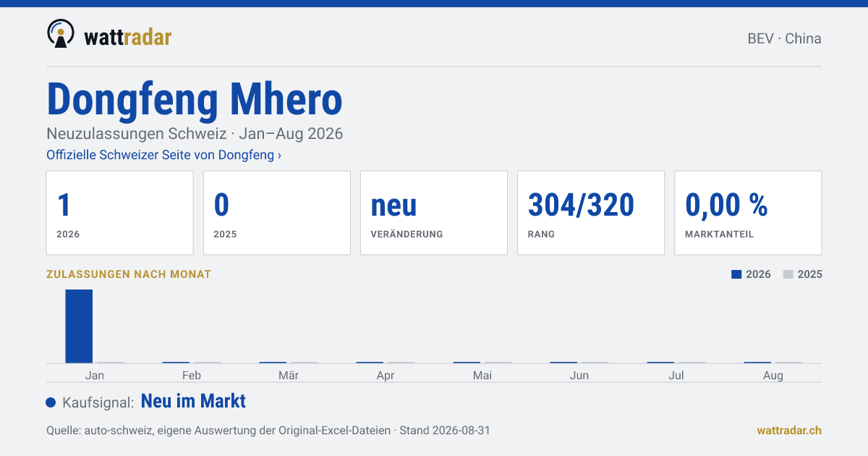Open the official Swiss Dongfeng page link
Image resolution: width=868 pixels, height=456 pixels.
(164, 155)
